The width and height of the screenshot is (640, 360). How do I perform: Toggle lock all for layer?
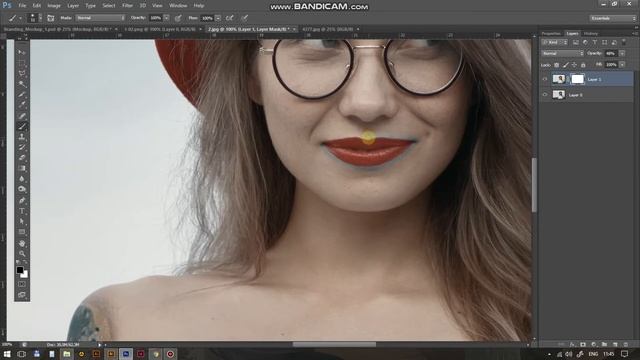(x=583, y=65)
